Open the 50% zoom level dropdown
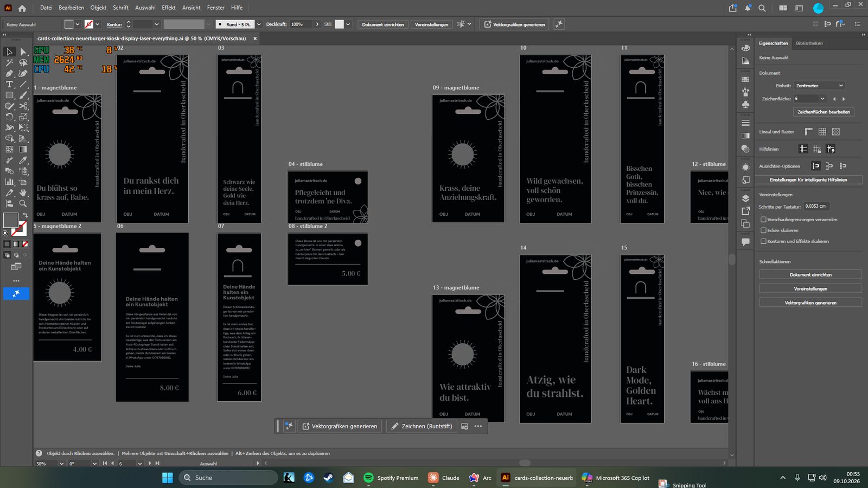 pyautogui.click(x=61, y=464)
